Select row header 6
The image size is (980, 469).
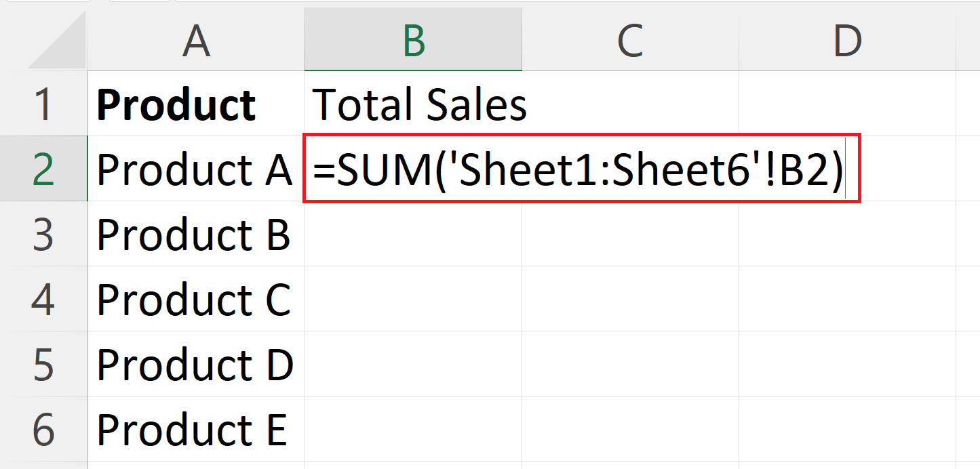click(x=43, y=427)
